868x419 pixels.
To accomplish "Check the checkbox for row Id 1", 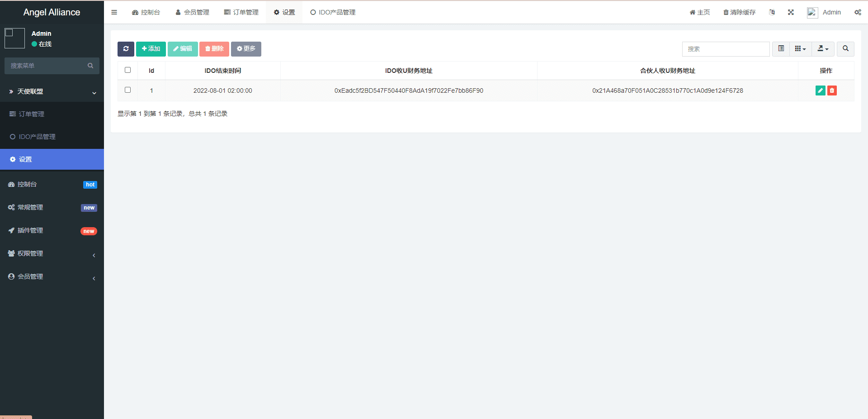I will [x=127, y=90].
